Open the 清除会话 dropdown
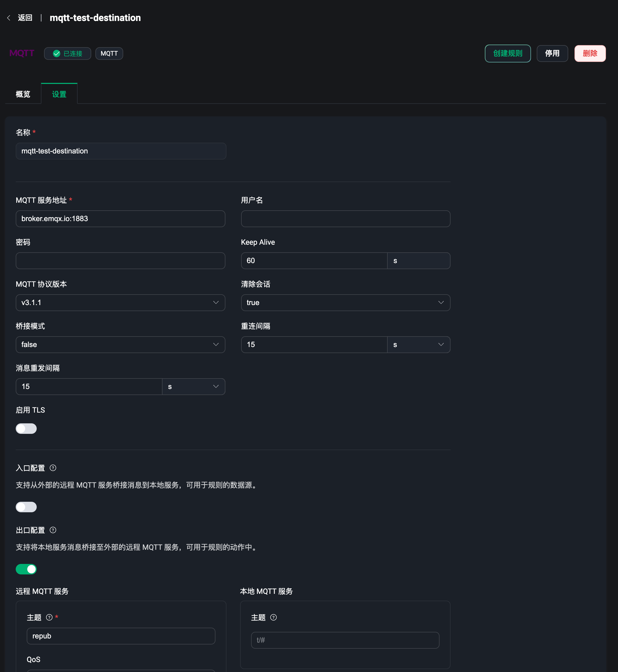 [345, 302]
